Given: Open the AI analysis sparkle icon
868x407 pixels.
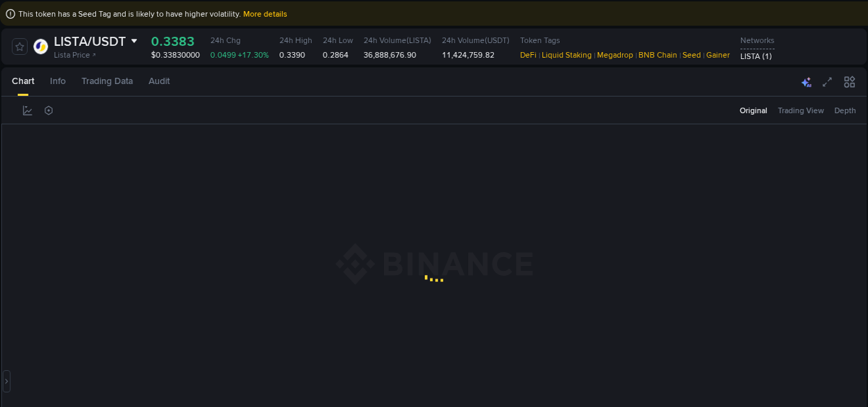Looking at the screenshot, I should (806, 81).
